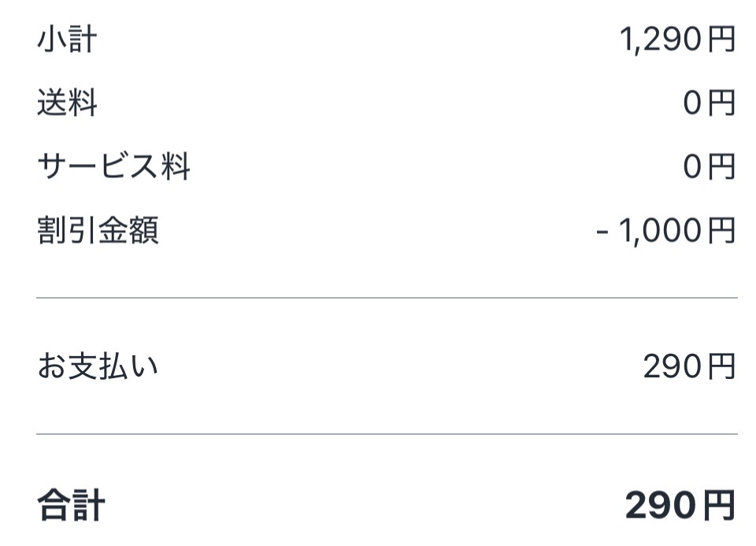Click the 円 character in the 1,290円 subtotal
756x546 pixels.
[721, 39]
